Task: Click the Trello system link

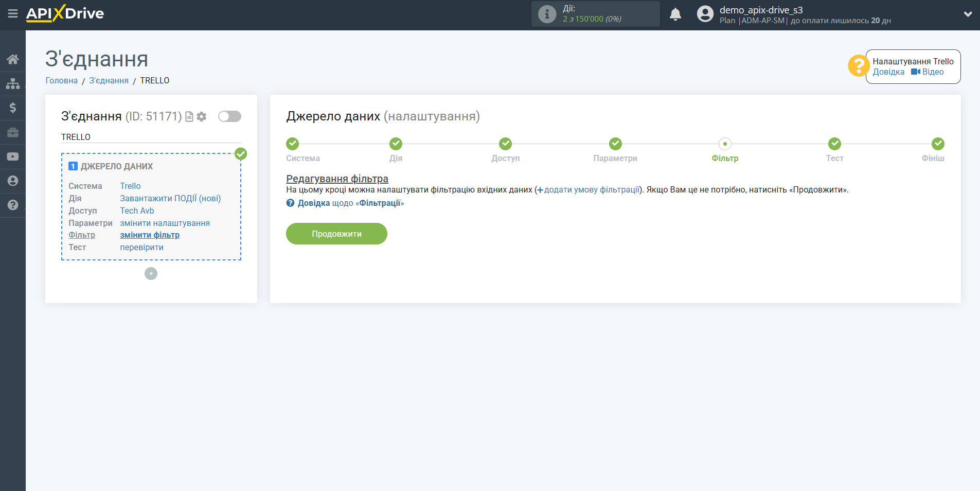Action: tap(130, 186)
